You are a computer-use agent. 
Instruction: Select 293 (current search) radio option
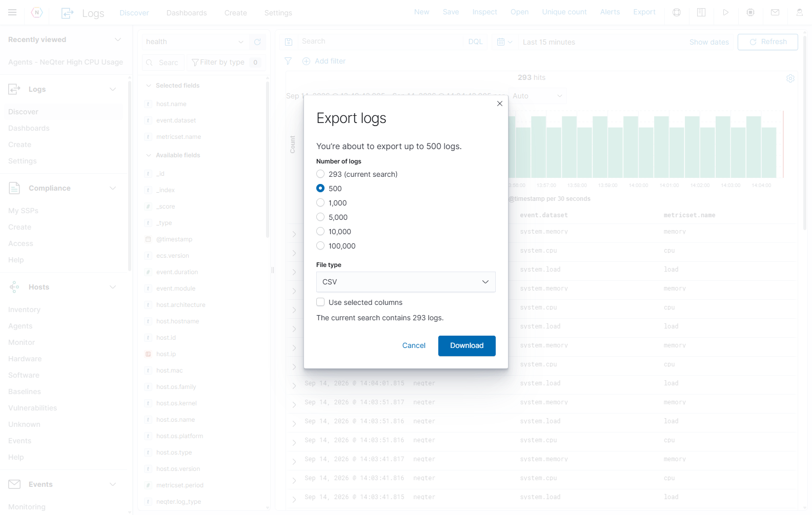320,174
